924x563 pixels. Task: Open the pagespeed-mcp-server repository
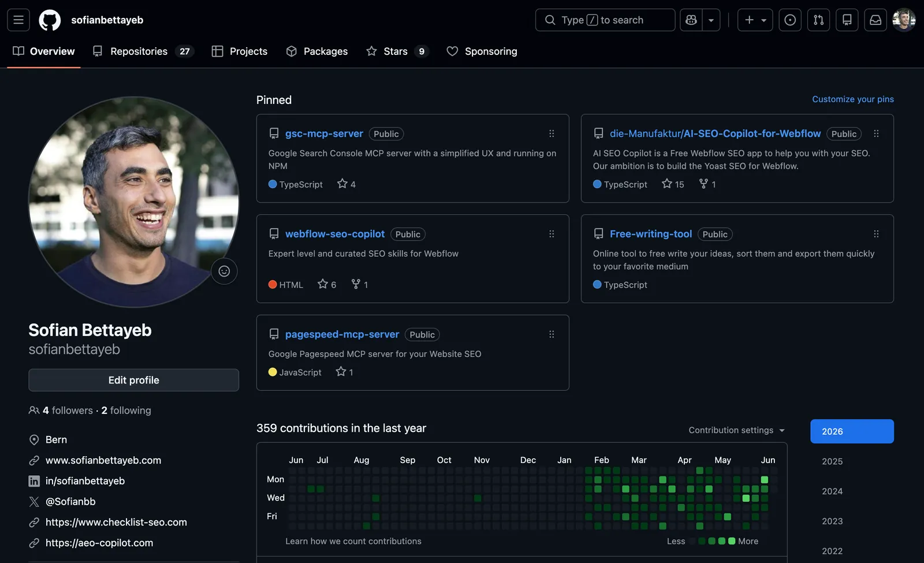[342, 334]
